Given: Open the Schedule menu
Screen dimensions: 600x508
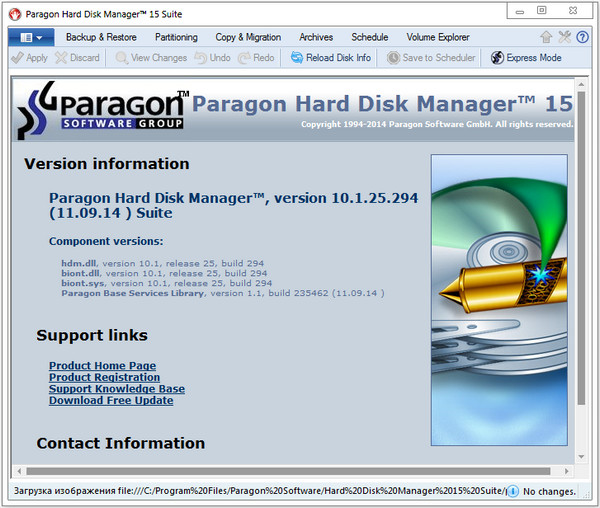Looking at the screenshot, I should (369, 37).
